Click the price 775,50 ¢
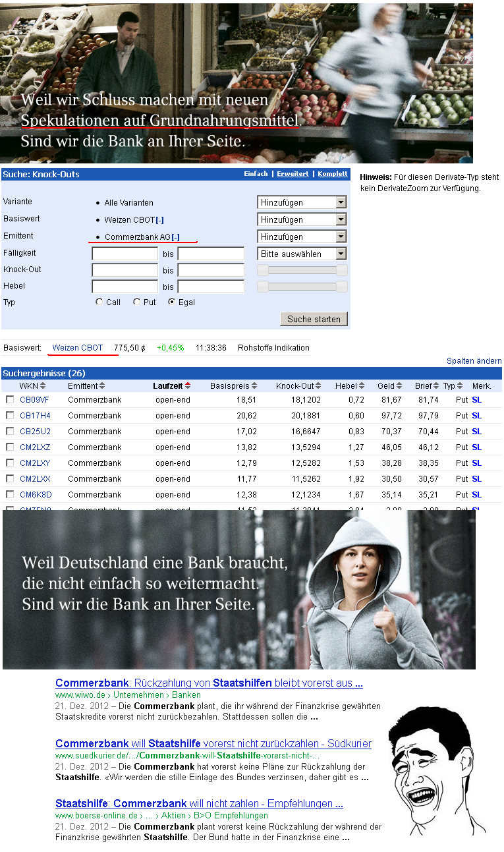This screenshot has width=504, height=852. tap(130, 348)
